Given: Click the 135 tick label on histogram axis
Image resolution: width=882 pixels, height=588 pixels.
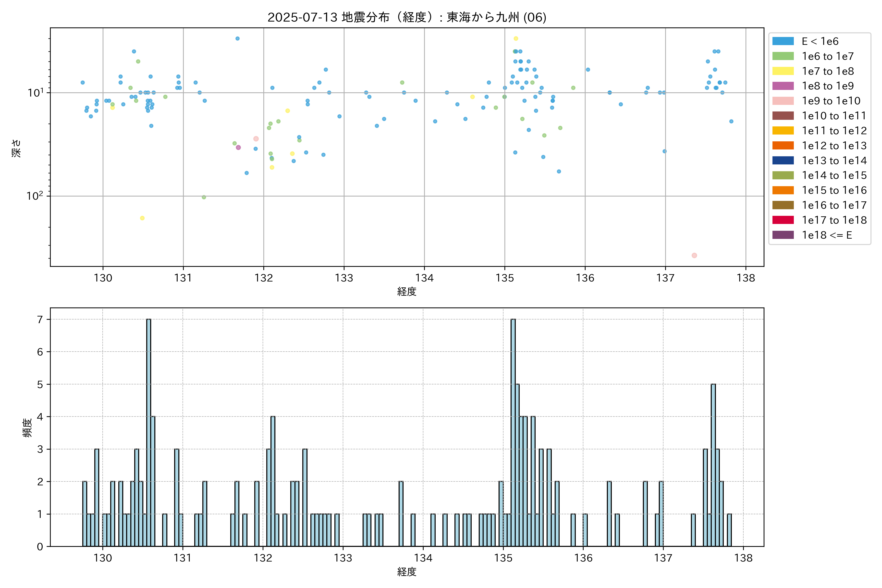Looking at the screenshot, I should (x=503, y=558).
